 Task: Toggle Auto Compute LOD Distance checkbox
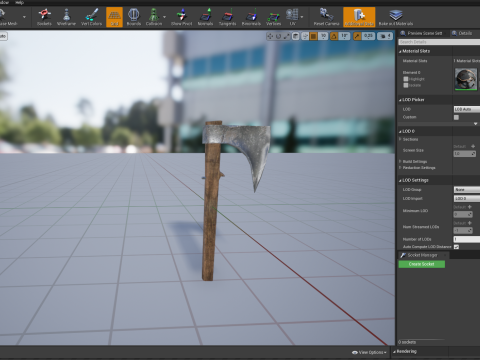click(456, 247)
